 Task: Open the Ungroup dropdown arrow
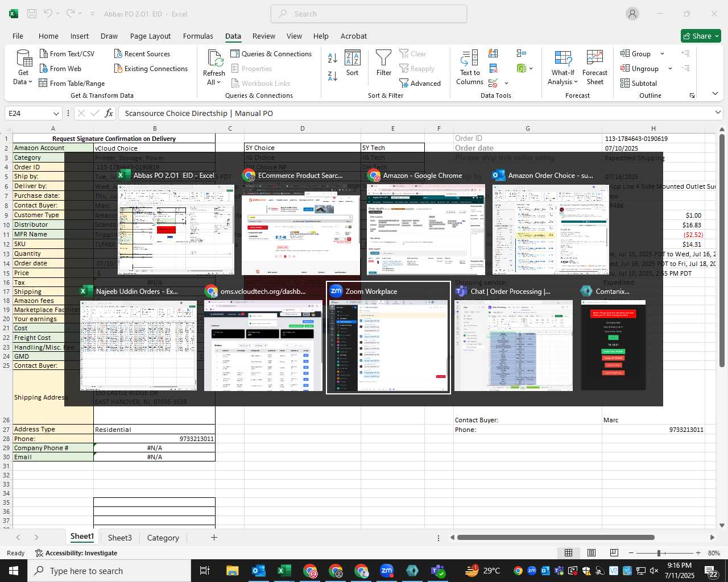670,68
